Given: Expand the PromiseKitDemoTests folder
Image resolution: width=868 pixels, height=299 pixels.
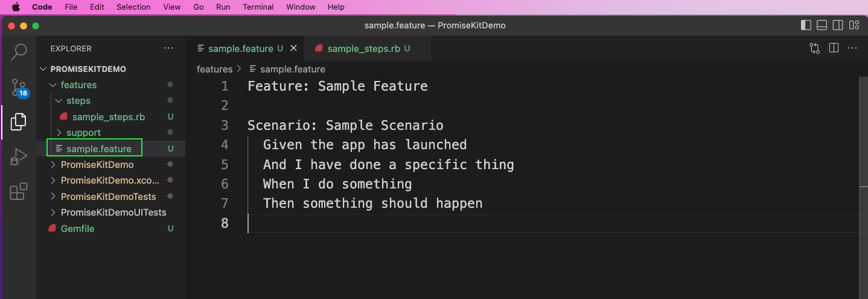Looking at the screenshot, I should click(x=53, y=197).
